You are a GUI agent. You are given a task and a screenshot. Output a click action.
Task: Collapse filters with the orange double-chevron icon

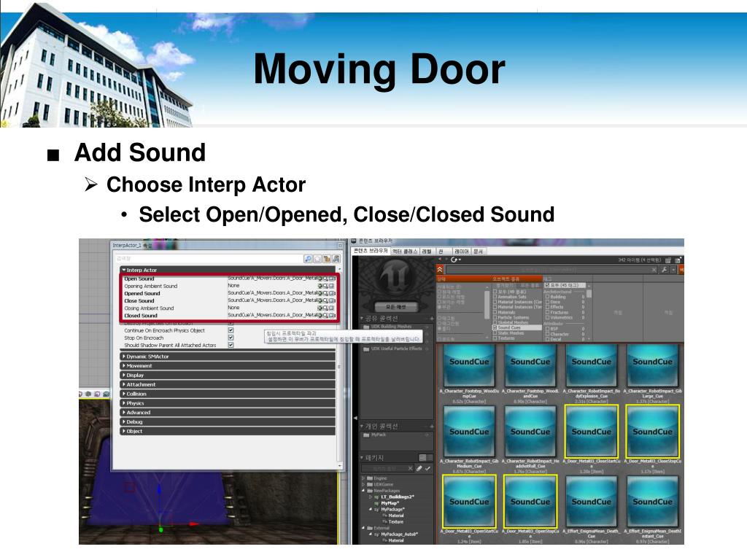(440, 270)
